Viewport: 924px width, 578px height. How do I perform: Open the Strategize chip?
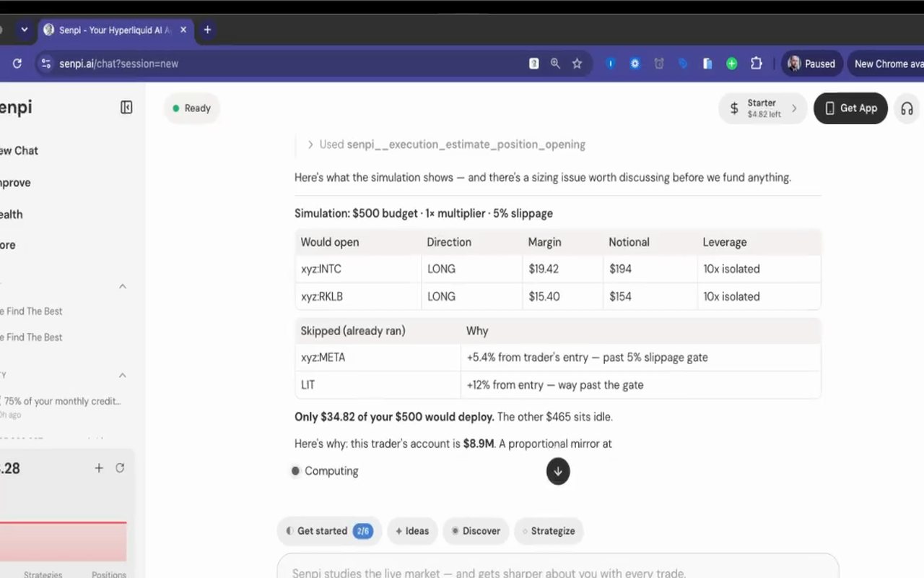pos(549,531)
